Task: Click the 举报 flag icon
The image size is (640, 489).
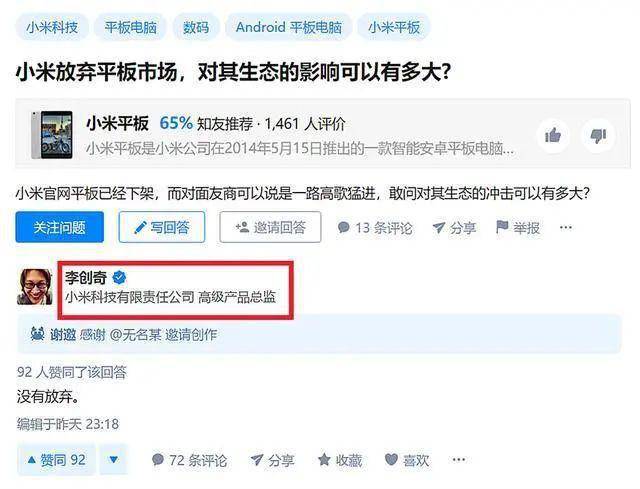Action: tap(502, 227)
